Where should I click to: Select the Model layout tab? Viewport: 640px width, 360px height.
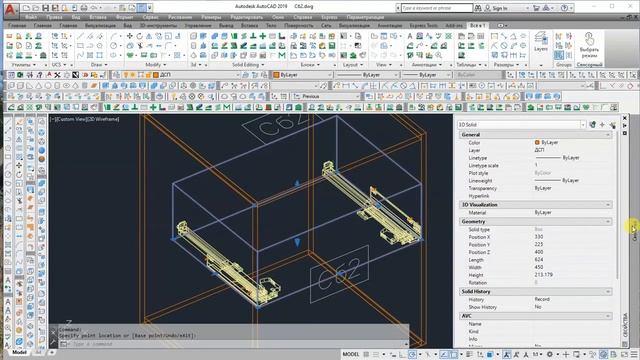click(19, 352)
